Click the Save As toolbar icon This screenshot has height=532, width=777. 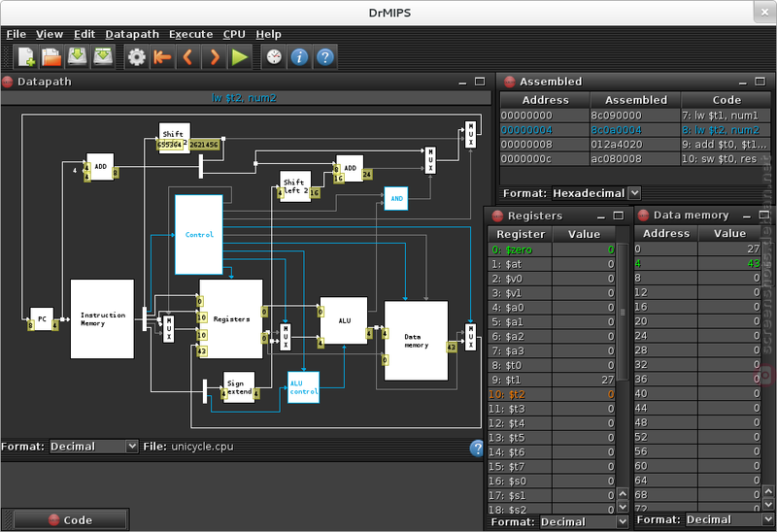pos(103,57)
